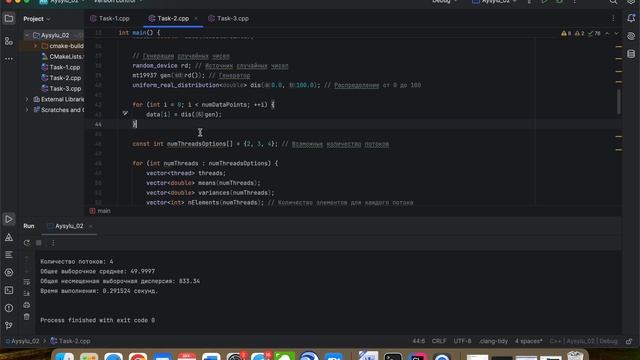Close the Aysylu_02 run tab

(x=91, y=226)
